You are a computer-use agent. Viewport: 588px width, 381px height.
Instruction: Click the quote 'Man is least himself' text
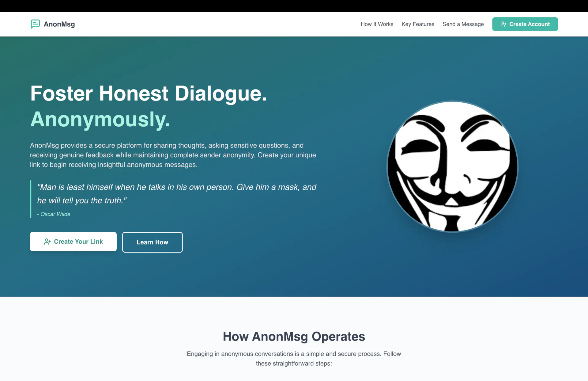tap(177, 194)
